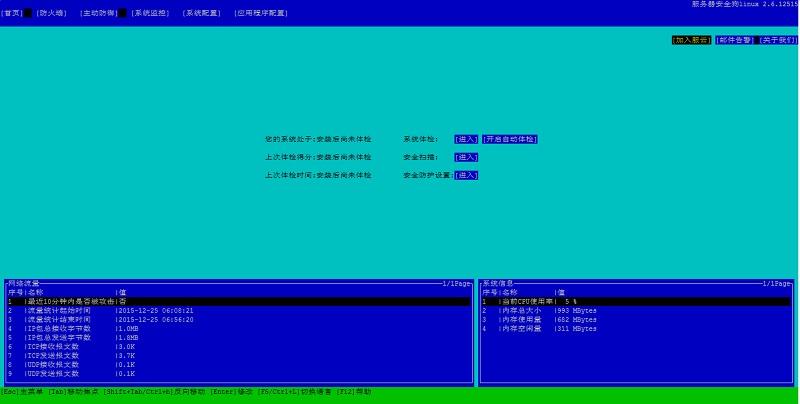Select the 内存空闲量 row
This screenshot has width=800, height=404.
[x=636, y=329]
